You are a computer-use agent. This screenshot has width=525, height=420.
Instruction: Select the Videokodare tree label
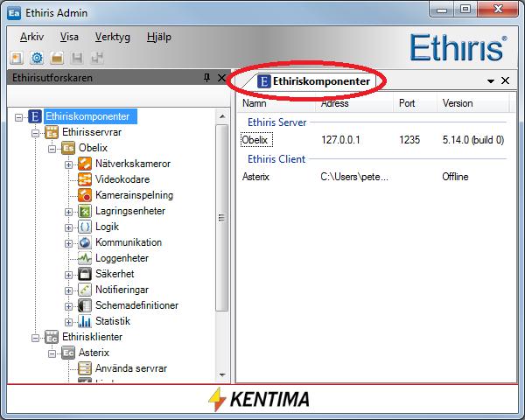tap(122, 179)
